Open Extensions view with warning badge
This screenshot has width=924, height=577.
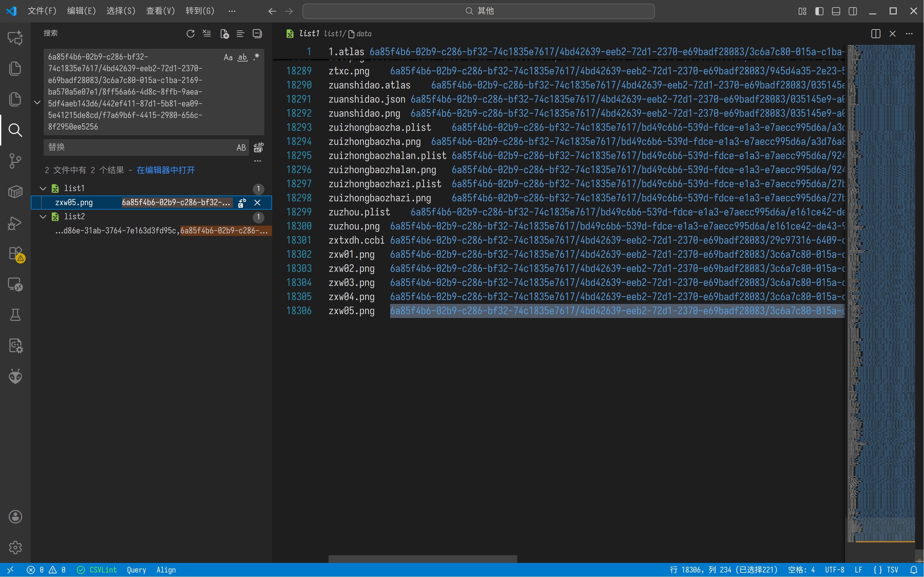(15, 253)
